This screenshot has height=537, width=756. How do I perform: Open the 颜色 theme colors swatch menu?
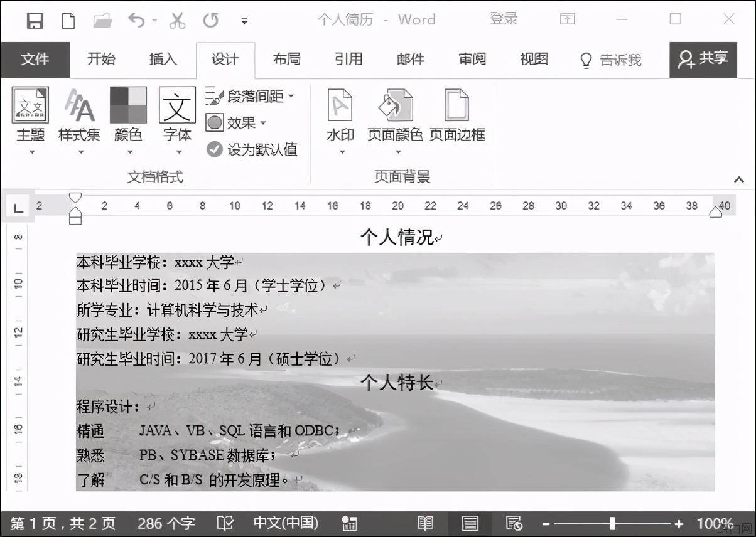tap(128, 120)
